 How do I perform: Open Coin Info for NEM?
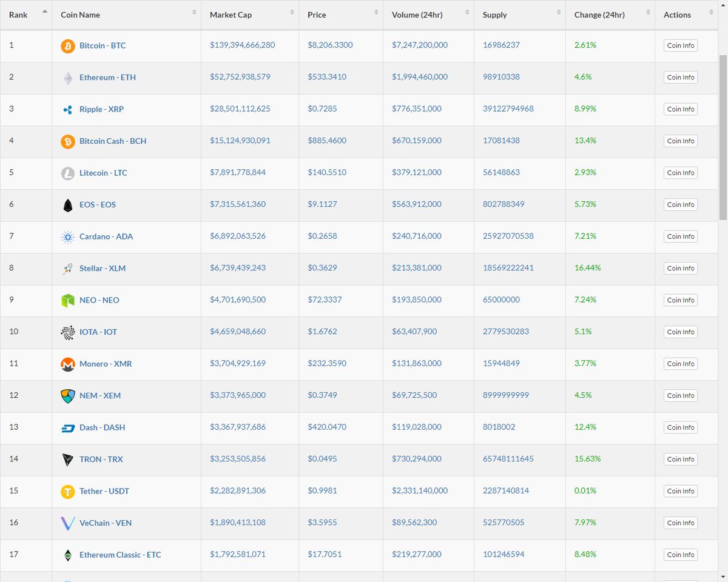coord(681,396)
